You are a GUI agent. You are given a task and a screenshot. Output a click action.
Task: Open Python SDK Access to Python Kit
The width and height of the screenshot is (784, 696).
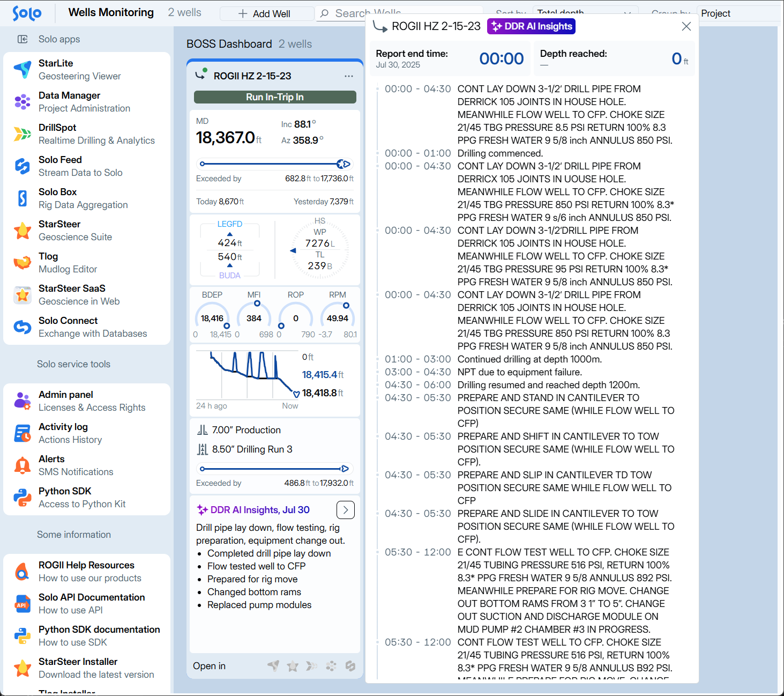[x=87, y=498]
